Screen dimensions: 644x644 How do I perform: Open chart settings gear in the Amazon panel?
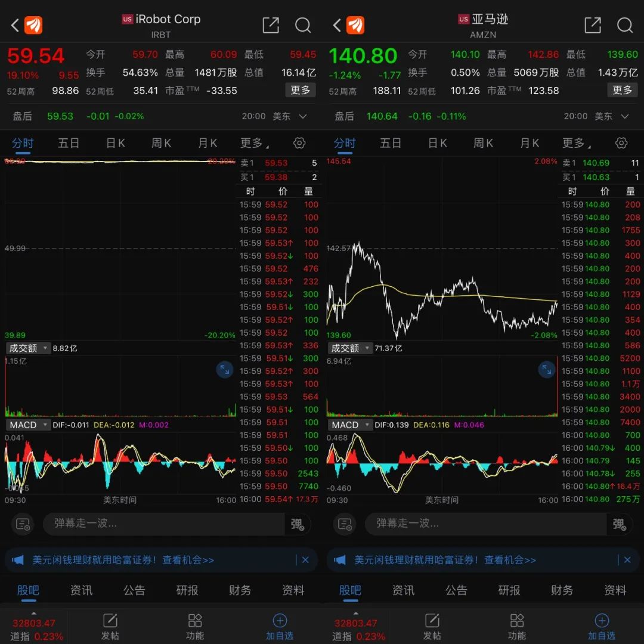pos(621,143)
